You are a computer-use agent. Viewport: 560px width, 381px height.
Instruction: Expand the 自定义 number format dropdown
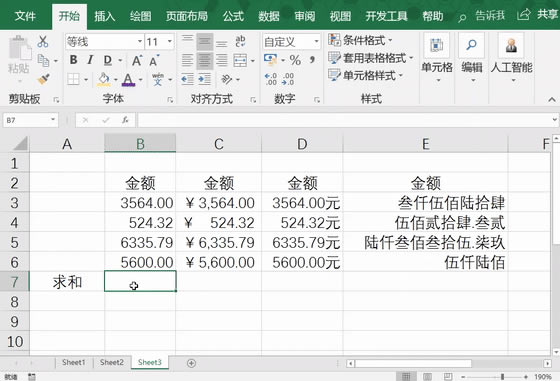click(x=316, y=42)
